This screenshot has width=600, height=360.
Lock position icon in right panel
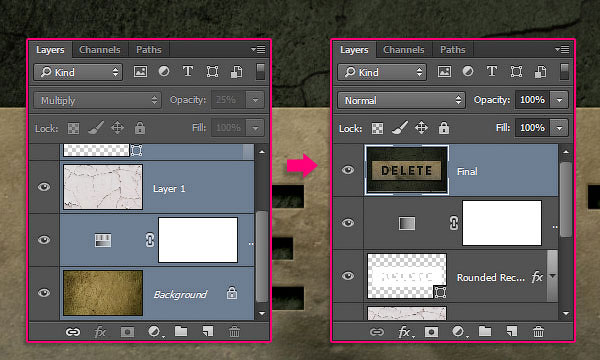pos(421,127)
